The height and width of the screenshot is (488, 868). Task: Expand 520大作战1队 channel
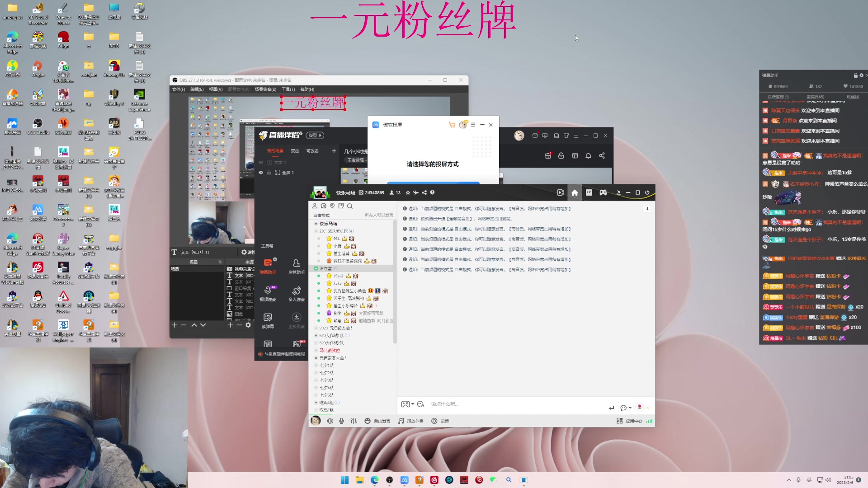coord(316,335)
